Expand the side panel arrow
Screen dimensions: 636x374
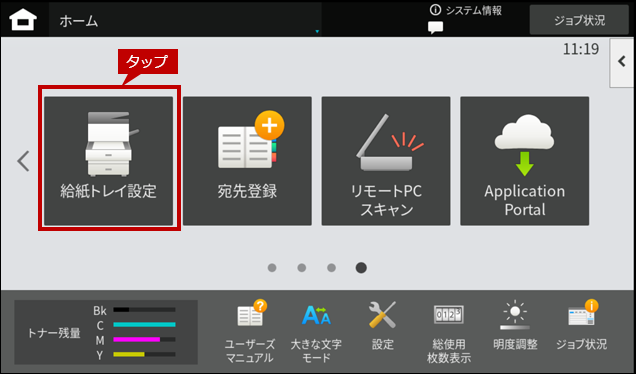tap(622, 62)
